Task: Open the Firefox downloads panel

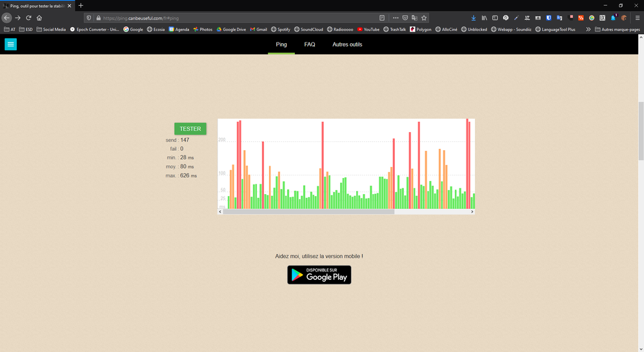Action: point(473,18)
